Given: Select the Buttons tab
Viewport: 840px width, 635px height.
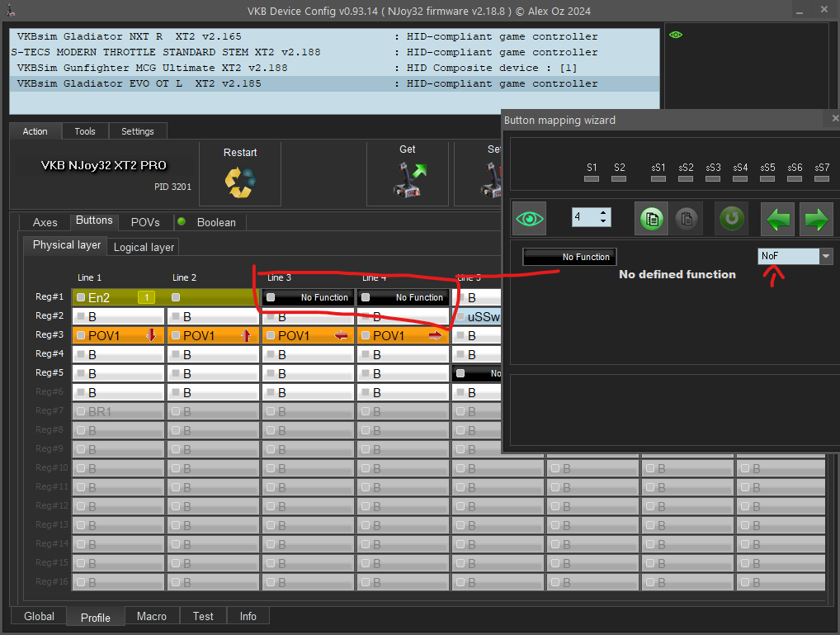Looking at the screenshot, I should coord(94,220).
